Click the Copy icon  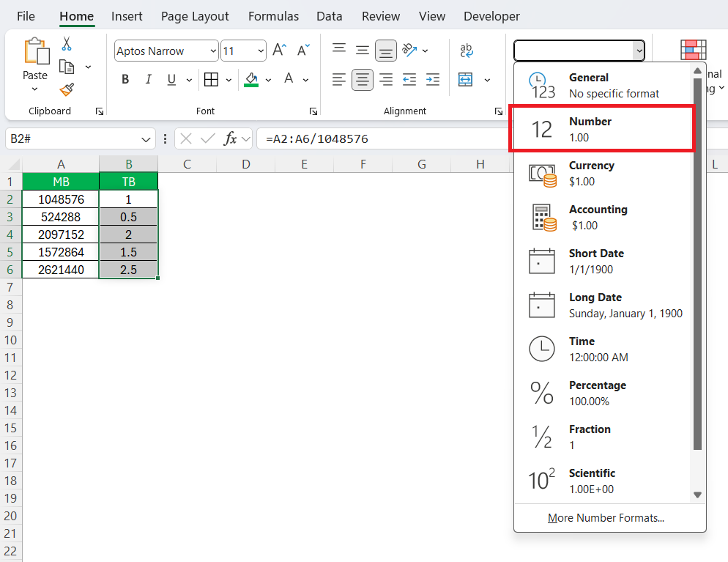(67, 67)
